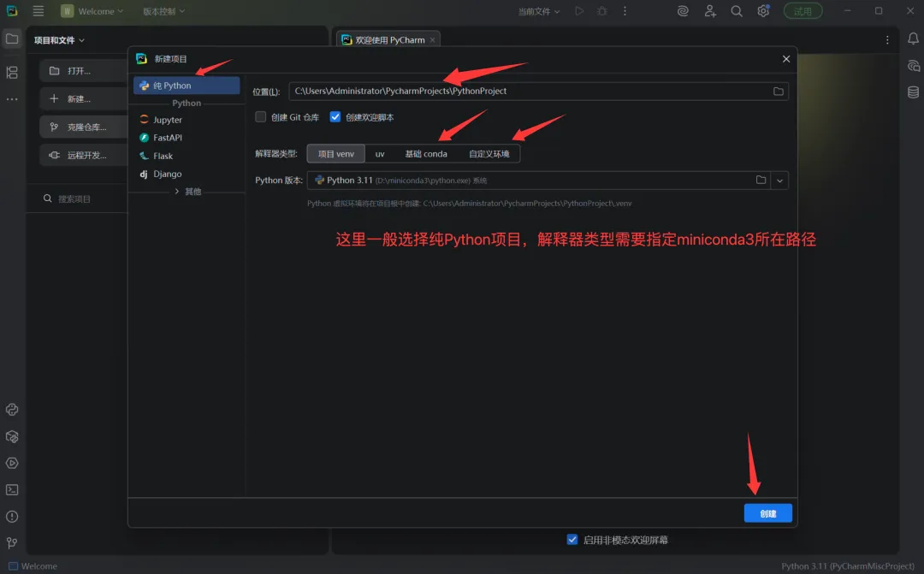Click the Clone Repository button
This screenshot has height=574, width=924.
[x=84, y=127]
